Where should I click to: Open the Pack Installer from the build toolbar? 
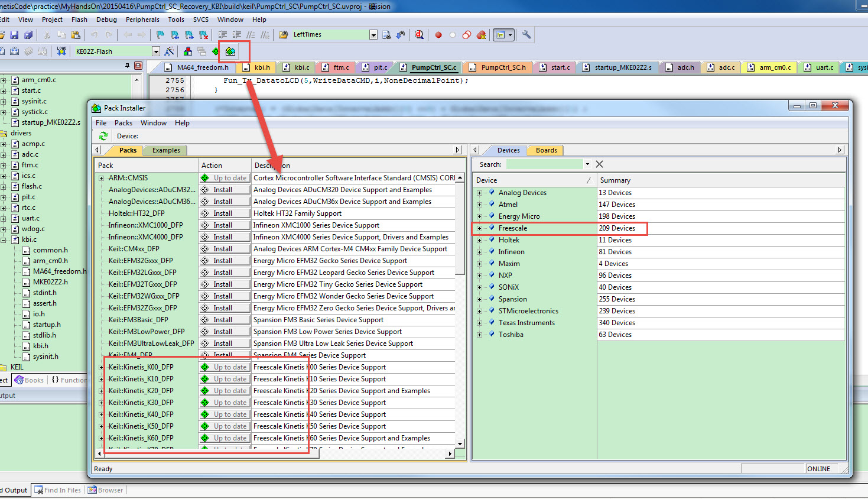230,51
